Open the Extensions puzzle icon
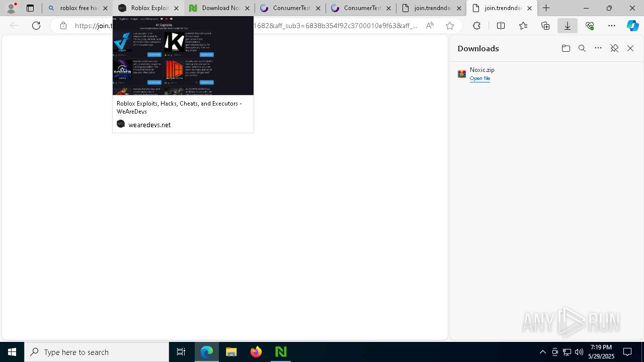Viewport: 644px width, 362px height. (x=476, y=26)
